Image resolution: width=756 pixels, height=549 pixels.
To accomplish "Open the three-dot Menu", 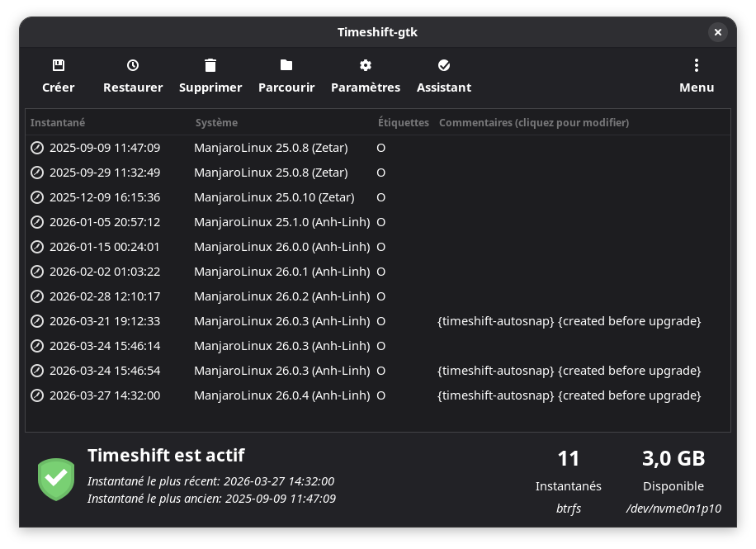I will coord(697,65).
